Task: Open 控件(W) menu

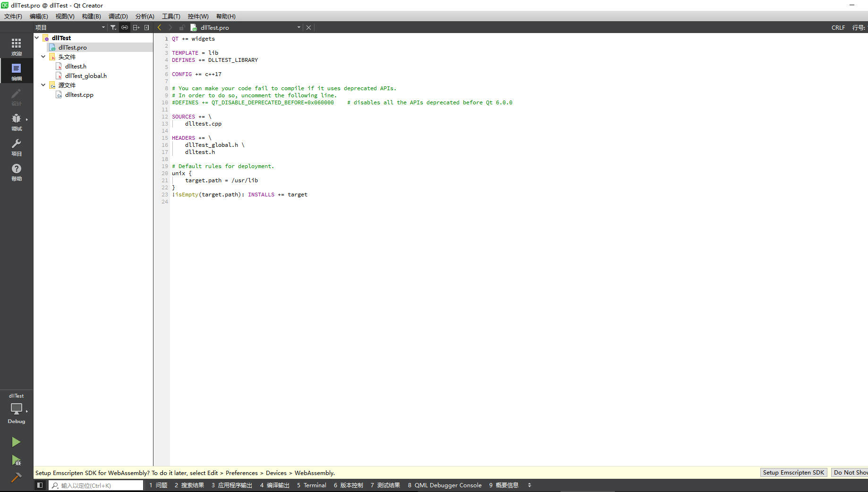Action: (x=198, y=16)
